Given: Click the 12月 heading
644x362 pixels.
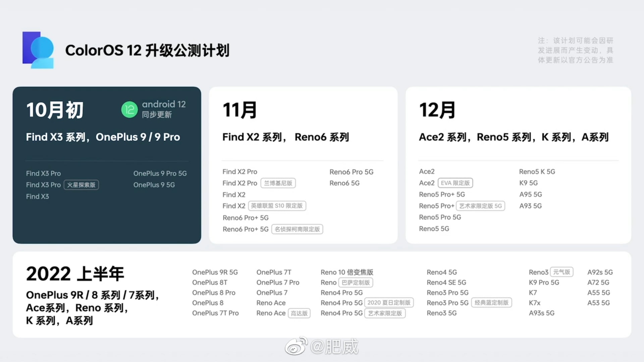Looking at the screenshot, I should (x=437, y=110).
